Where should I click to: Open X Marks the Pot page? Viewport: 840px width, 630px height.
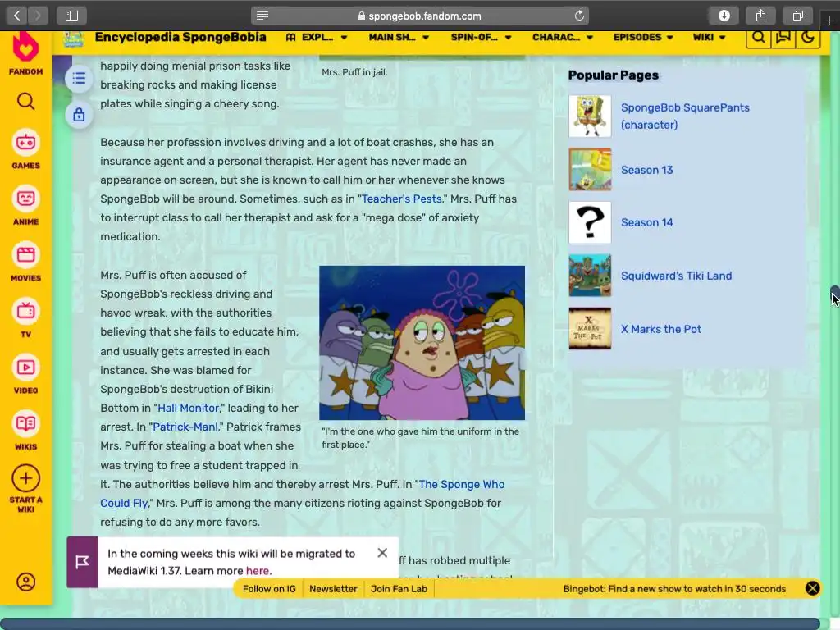pos(660,329)
